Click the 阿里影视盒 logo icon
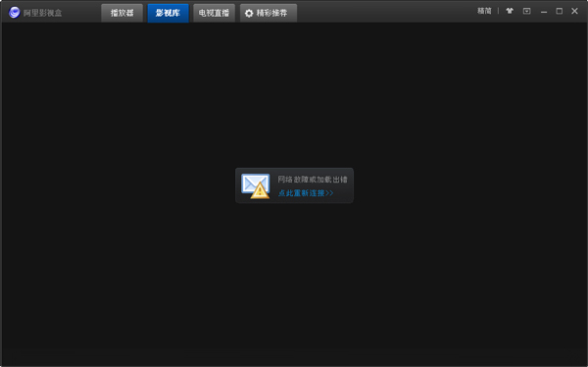Image resolution: width=588 pixels, height=367 pixels. [x=15, y=13]
